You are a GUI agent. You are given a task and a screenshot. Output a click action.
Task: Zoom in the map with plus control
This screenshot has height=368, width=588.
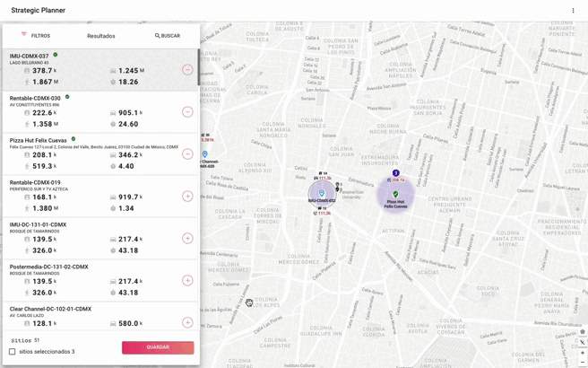tap(583, 353)
